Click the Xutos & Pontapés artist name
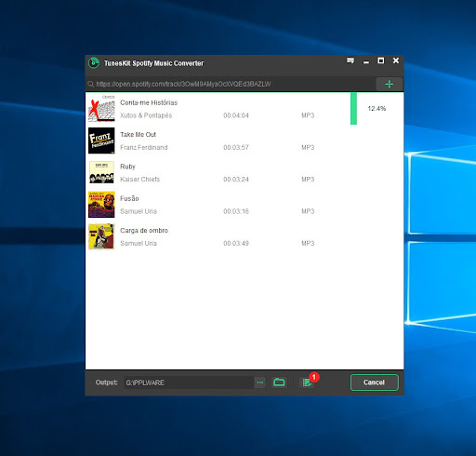476x456 pixels. coord(146,115)
